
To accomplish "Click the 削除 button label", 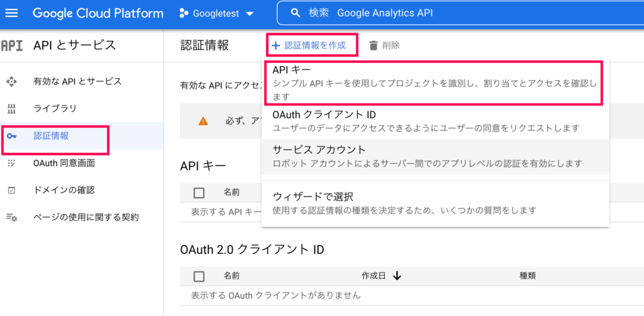I will pyautogui.click(x=391, y=45).
